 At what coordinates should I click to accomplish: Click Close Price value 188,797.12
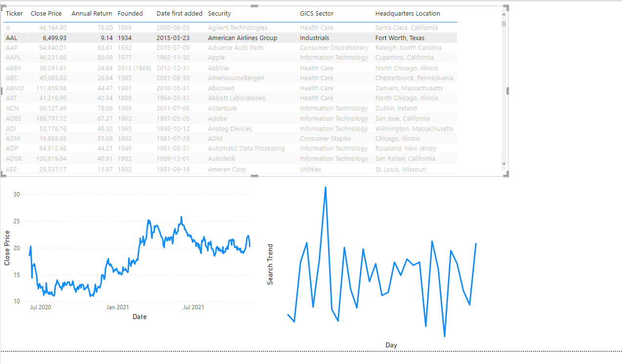pos(51,119)
